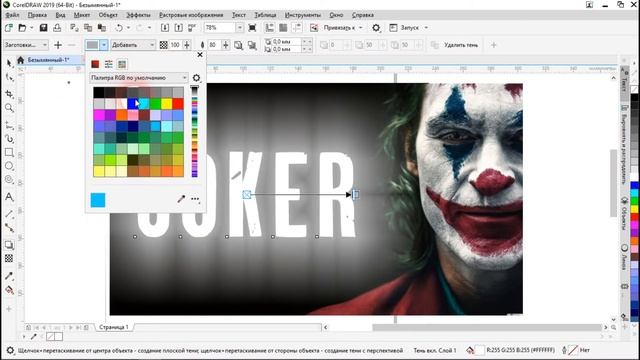Save the document with floppy icon
This screenshot has width=640, height=360.
click(43, 28)
